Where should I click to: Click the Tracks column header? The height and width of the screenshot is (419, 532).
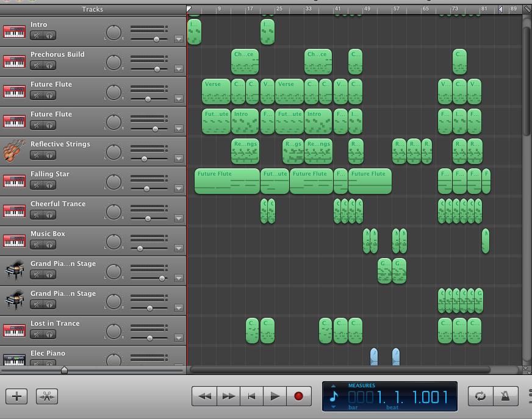coord(93,9)
